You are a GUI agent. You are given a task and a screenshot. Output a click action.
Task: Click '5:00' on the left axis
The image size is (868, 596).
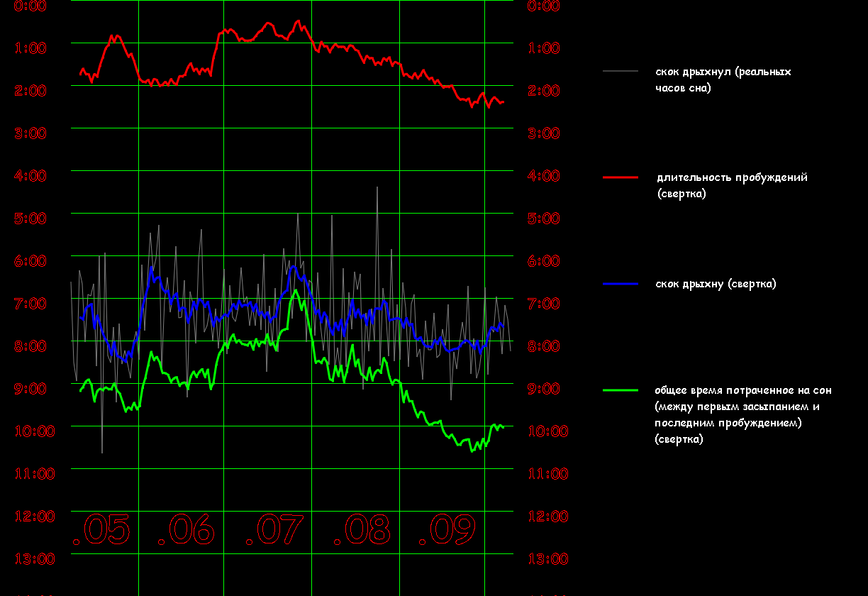[x=30, y=218]
